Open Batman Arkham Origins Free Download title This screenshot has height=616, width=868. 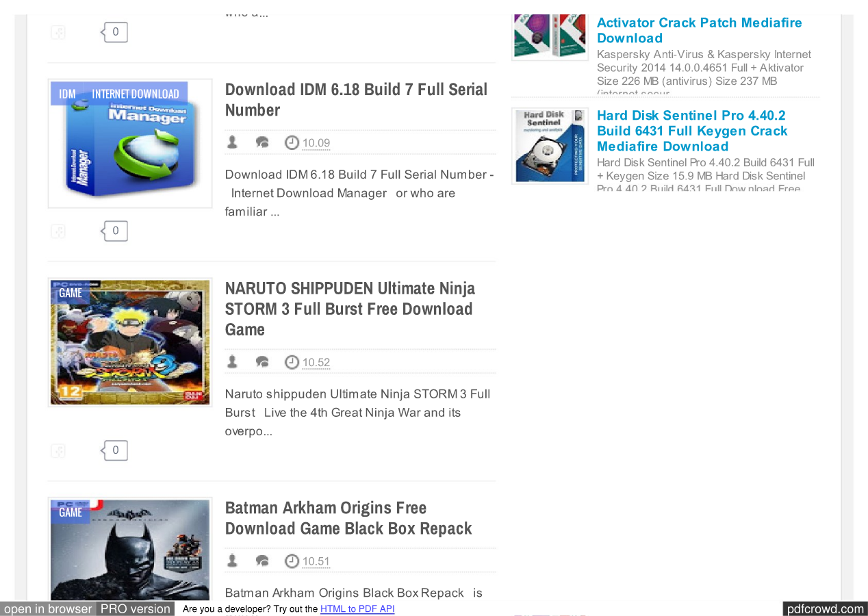[348, 518]
